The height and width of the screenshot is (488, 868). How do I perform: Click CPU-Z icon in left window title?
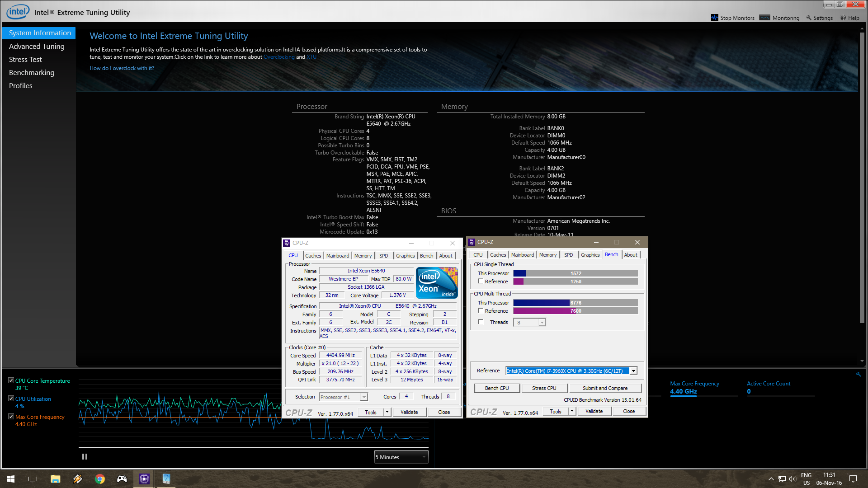tap(287, 243)
